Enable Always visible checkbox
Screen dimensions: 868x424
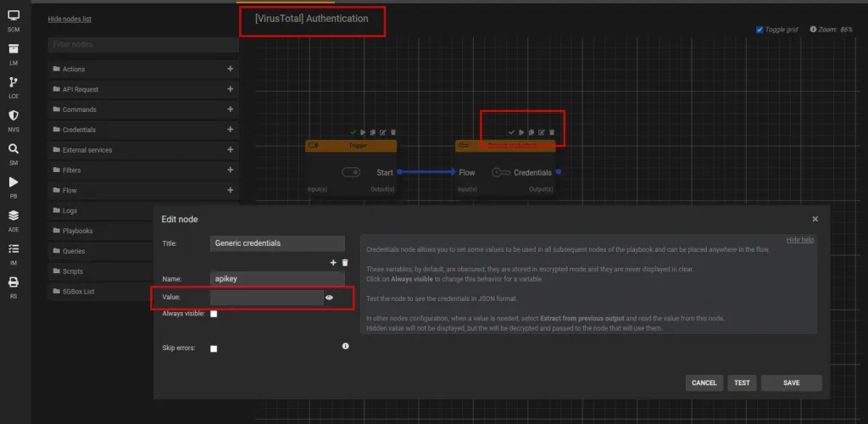tap(214, 314)
